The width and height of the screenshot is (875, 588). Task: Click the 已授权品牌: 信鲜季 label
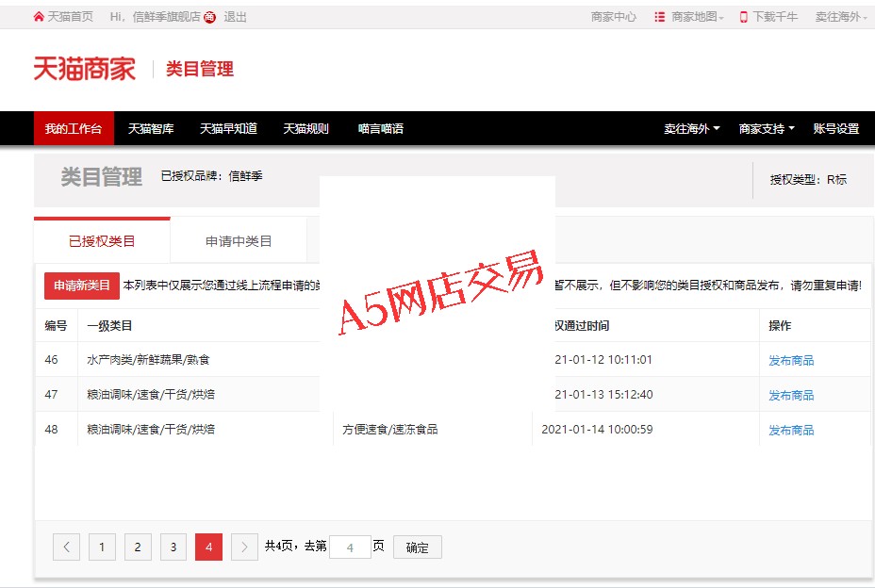tap(211, 176)
